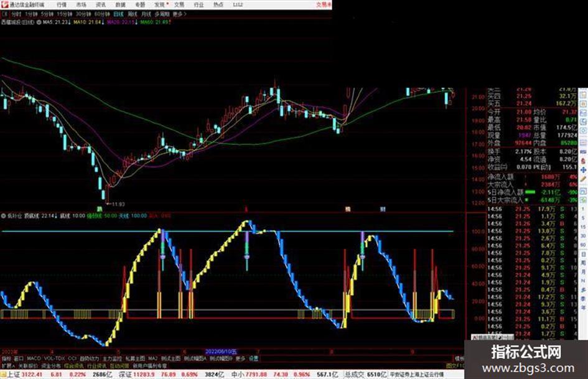Click sidebar period button 15
588x379 pixels.
(x=583, y=227)
